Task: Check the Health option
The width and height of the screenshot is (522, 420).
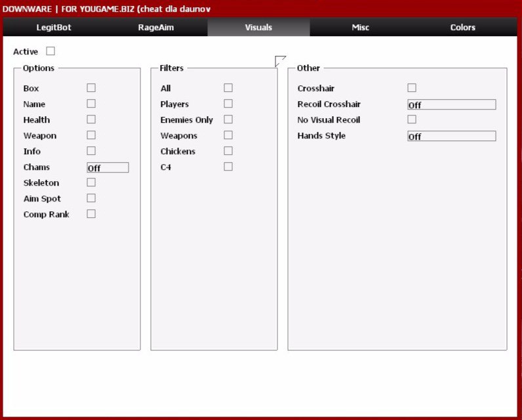Action: 91,119
